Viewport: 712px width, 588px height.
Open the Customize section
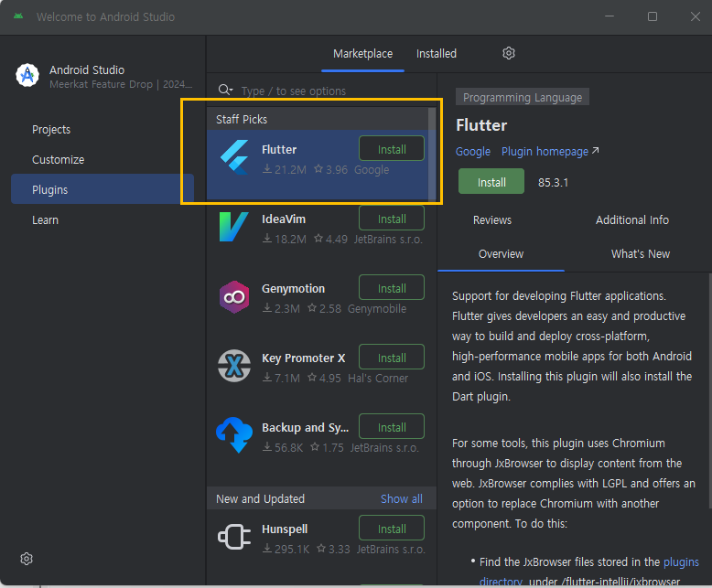(59, 160)
